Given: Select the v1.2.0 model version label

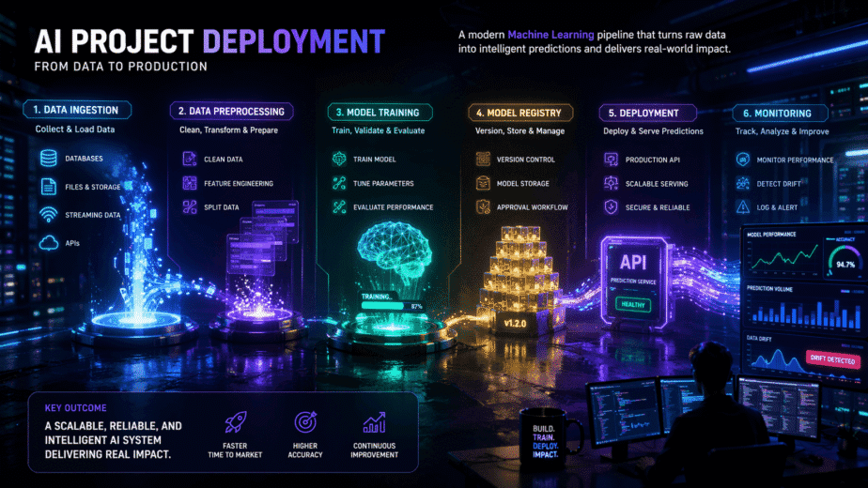Looking at the screenshot, I should 515,324.
